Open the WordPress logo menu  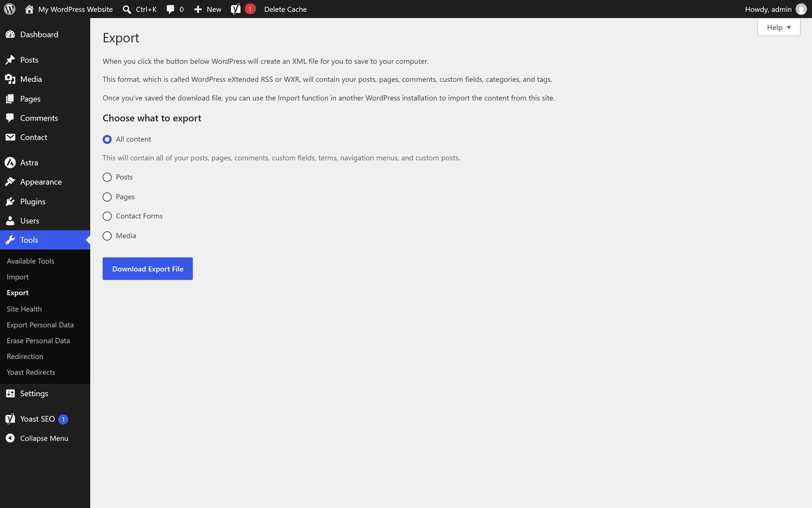10,9
